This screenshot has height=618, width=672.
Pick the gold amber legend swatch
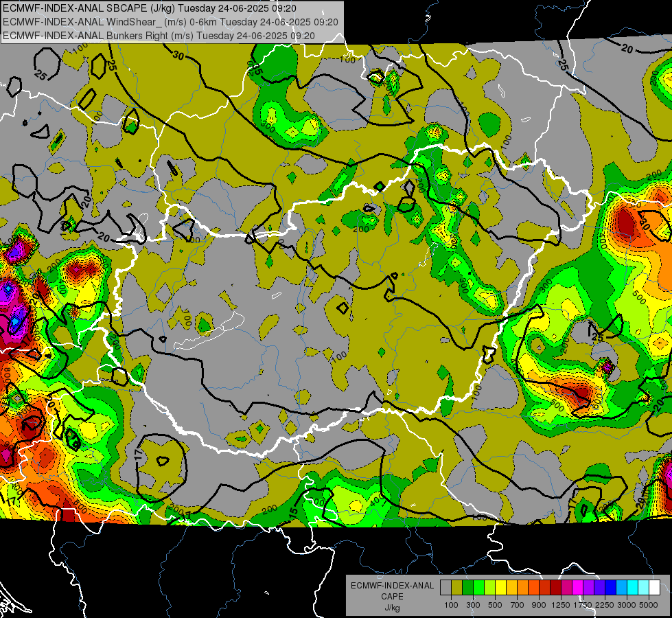click(x=511, y=588)
